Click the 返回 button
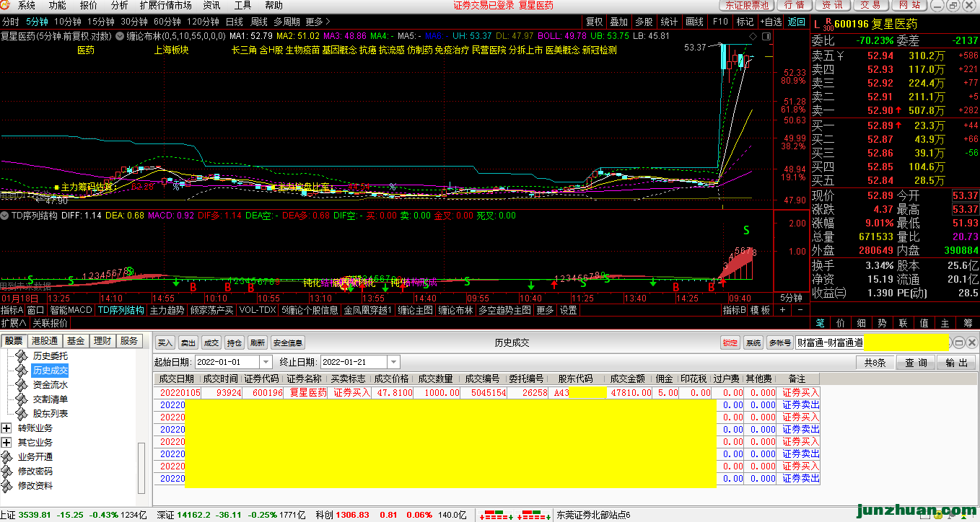This screenshot has height=522, width=980. [796, 22]
